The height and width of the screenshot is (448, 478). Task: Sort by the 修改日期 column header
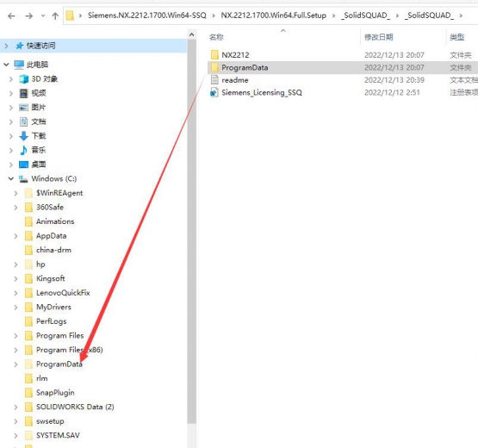coord(379,37)
